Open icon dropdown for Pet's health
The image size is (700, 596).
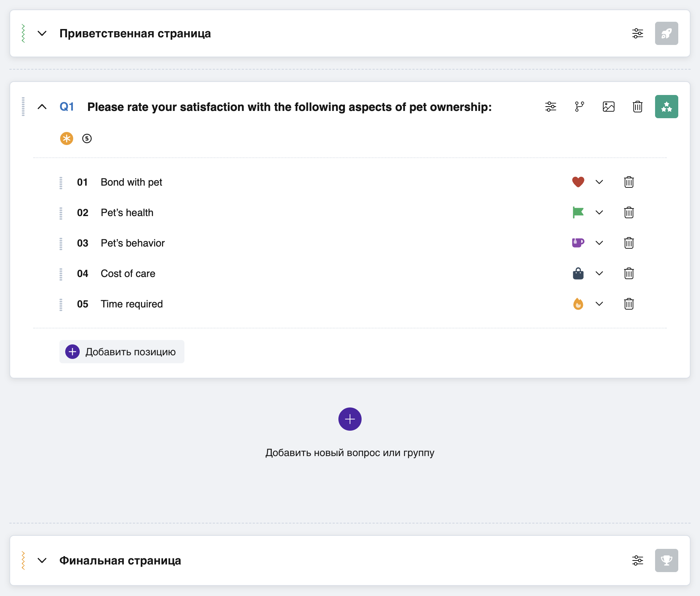(x=599, y=212)
